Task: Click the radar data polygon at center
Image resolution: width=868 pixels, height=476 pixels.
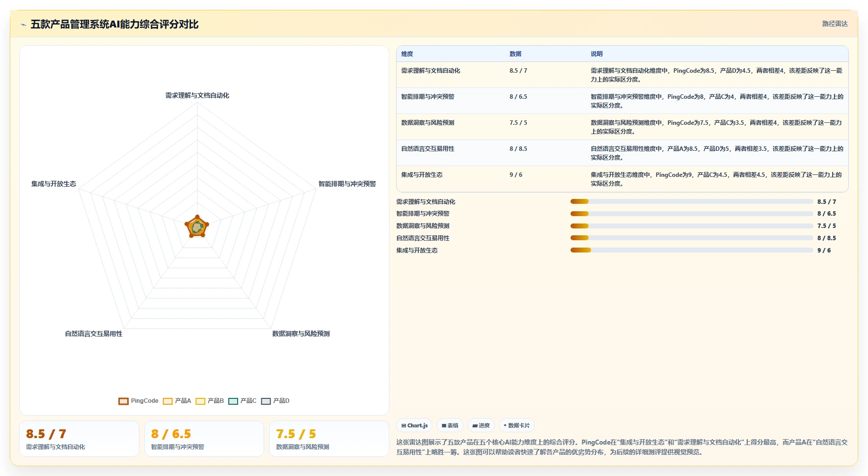Action: (197, 227)
